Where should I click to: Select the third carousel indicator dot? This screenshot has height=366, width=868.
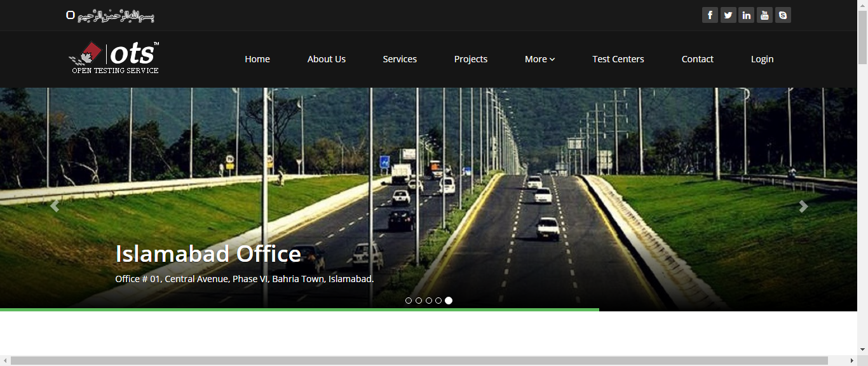pyautogui.click(x=428, y=301)
